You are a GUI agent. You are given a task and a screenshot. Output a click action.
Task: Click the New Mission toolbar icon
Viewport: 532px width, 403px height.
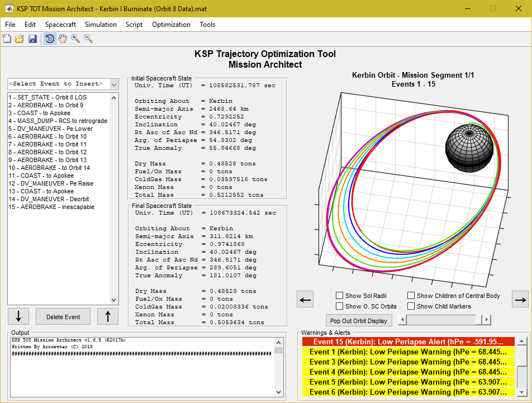click(7, 39)
